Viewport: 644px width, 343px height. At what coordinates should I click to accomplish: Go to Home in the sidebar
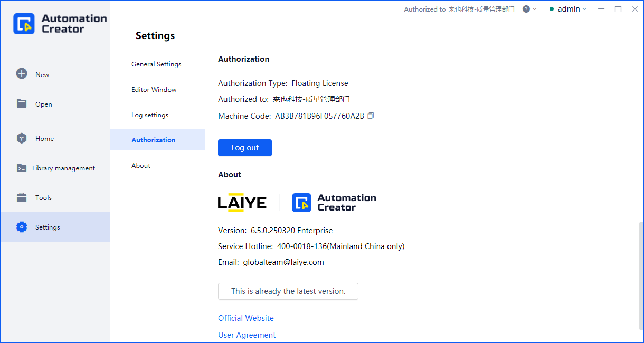[x=55, y=138]
